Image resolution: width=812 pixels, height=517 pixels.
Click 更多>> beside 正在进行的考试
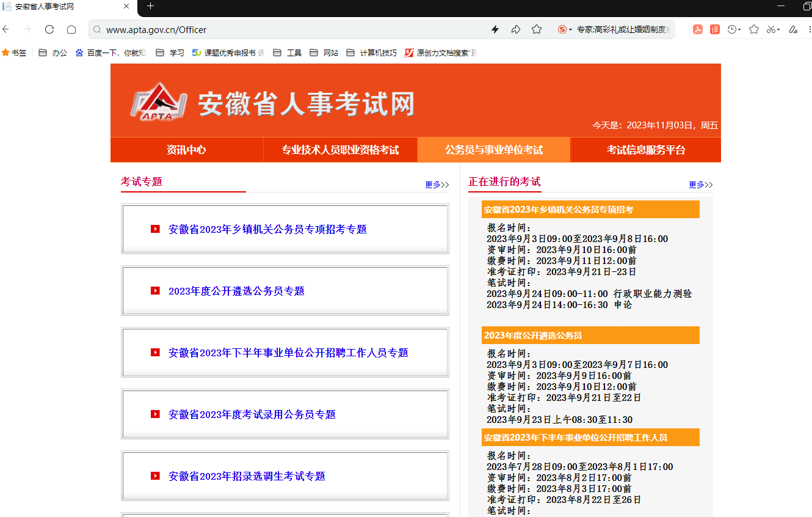(700, 185)
